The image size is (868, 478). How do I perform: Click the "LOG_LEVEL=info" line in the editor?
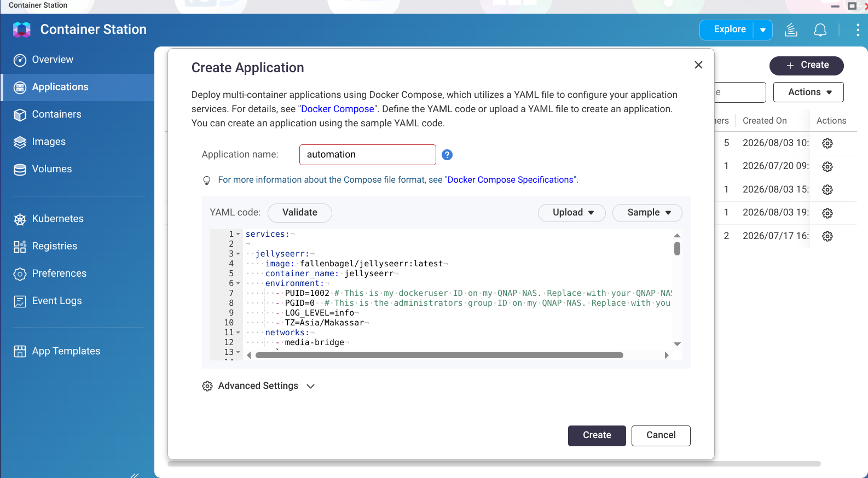(320, 313)
